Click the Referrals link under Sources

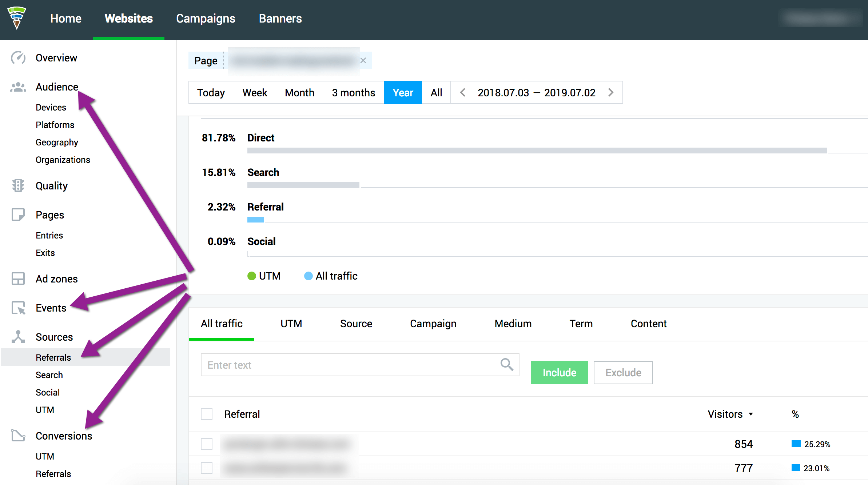click(52, 357)
